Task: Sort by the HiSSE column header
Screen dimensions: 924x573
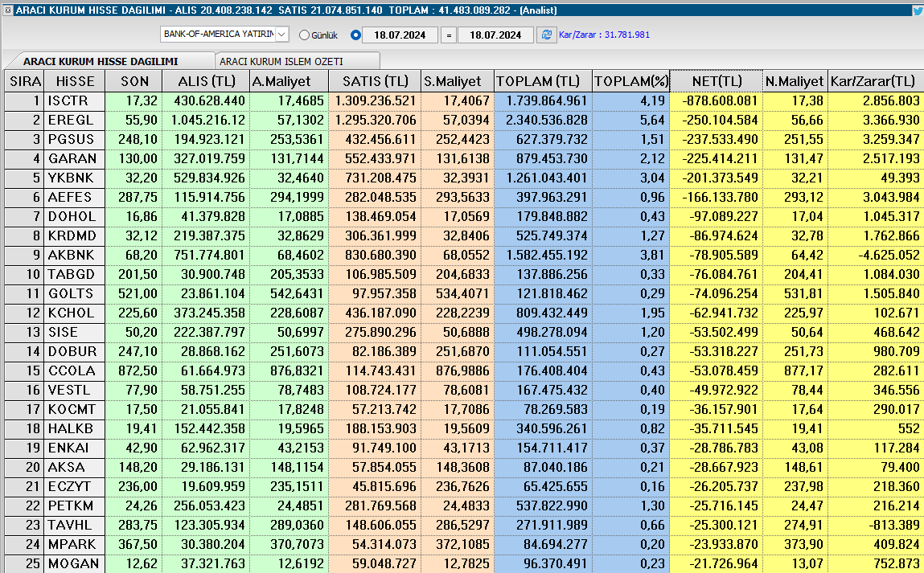Action: [x=75, y=81]
